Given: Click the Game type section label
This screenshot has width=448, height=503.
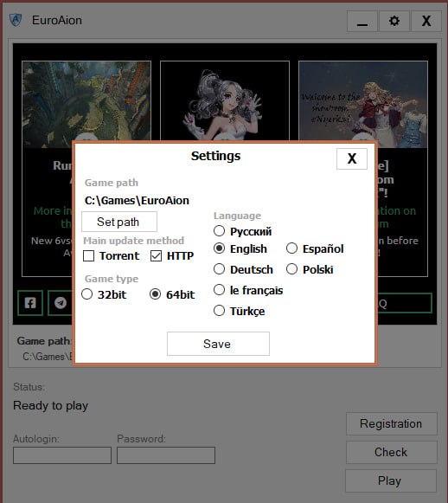Looking at the screenshot, I should 112,279.
